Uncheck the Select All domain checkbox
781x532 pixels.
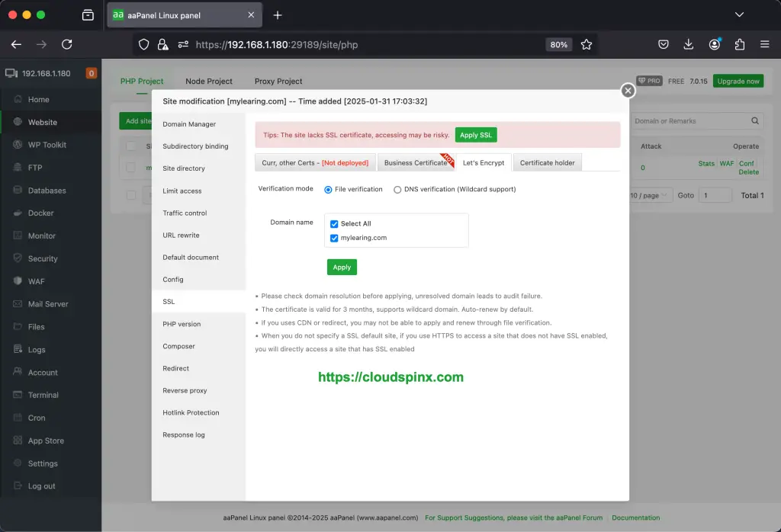pyautogui.click(x=333, y=223)
